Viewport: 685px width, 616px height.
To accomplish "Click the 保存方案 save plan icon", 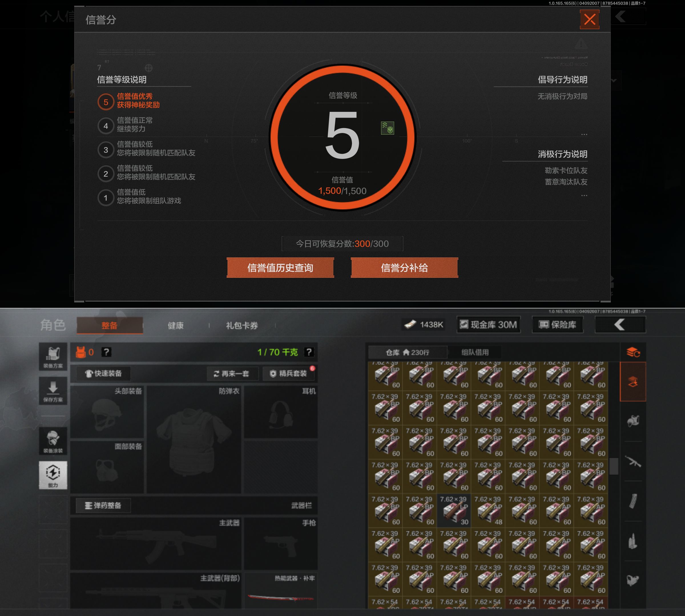I will [53, 391].
